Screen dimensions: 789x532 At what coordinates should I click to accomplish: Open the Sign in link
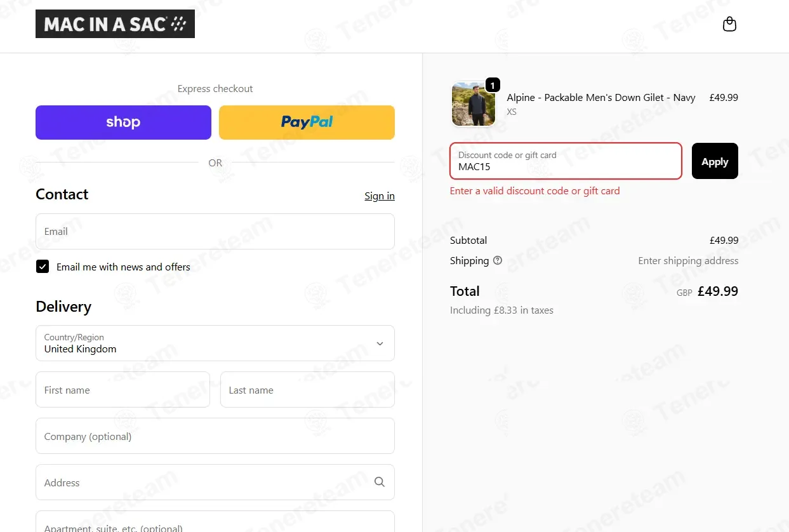click(380, 196)
